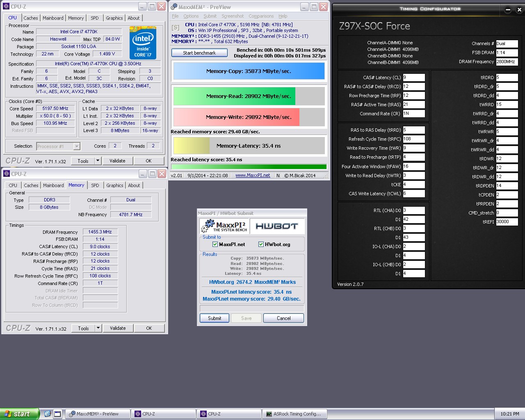Click the NB Frequency value 4781.7 MHz

pyautogui.click(x=131, y=215)
